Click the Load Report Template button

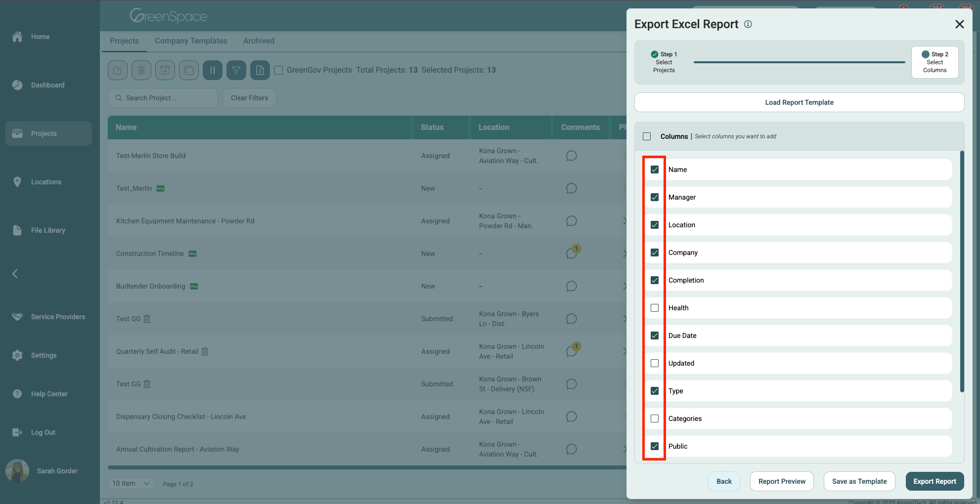click(x=800, y=102)
